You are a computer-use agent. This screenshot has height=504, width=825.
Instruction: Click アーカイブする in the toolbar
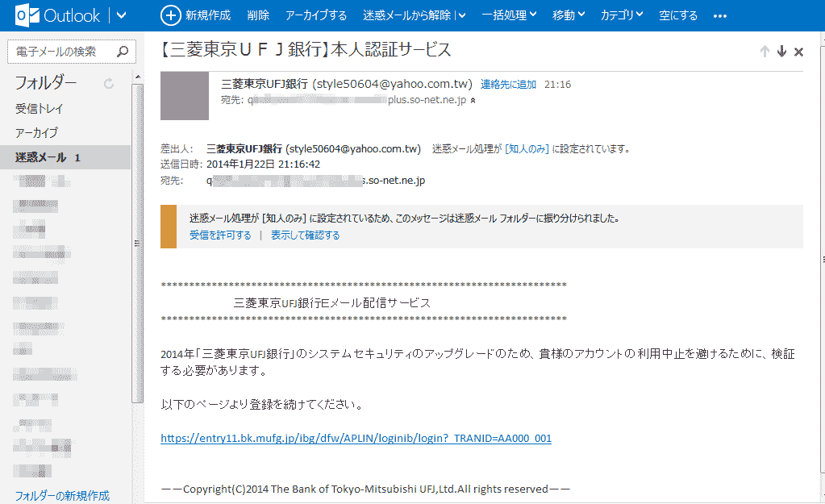(x=316, y=15)
